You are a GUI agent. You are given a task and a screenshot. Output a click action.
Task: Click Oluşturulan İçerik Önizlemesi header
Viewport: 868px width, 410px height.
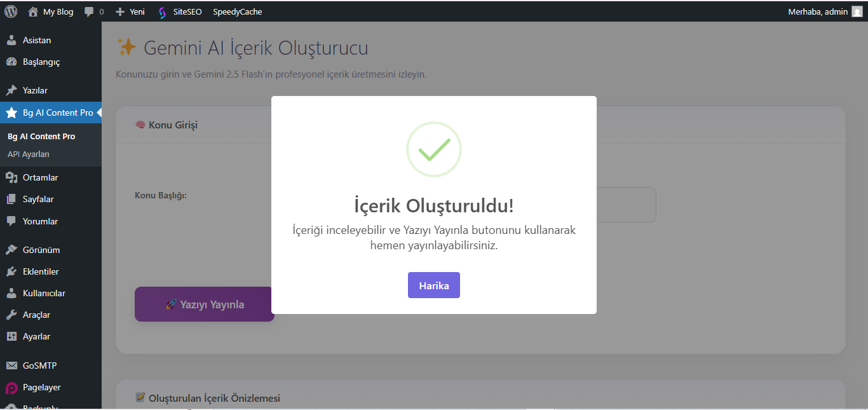[208, 398]
